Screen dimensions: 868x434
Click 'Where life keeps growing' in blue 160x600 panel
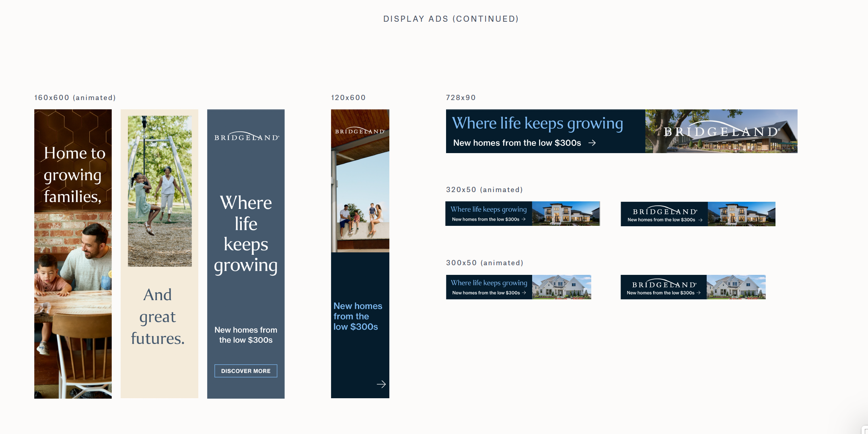(x=246, y=235)
